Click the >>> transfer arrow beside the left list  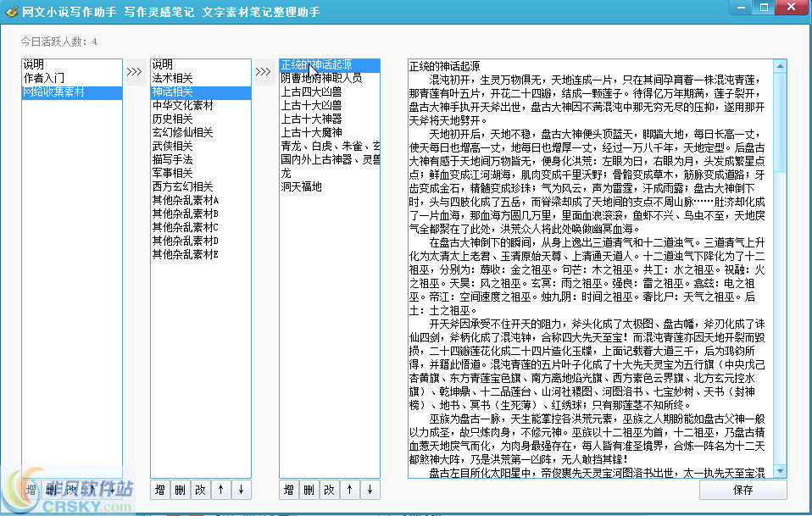coord(133,71)
